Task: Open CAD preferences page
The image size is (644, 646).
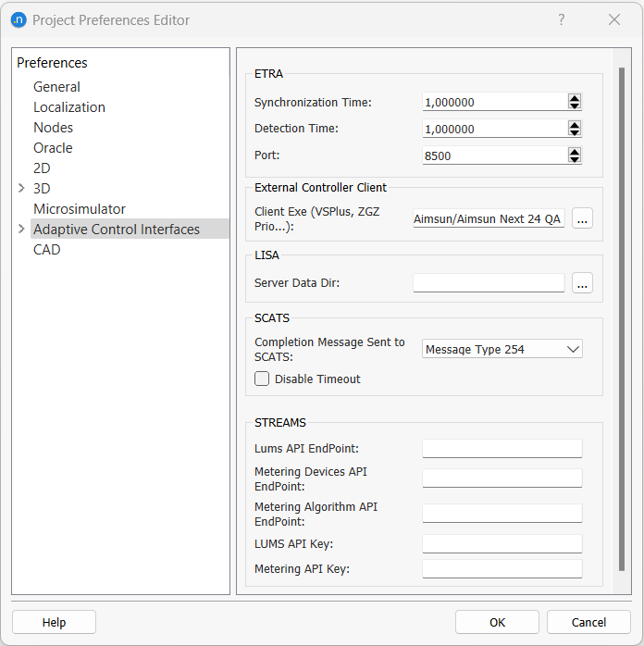Action: click(46, 250)
